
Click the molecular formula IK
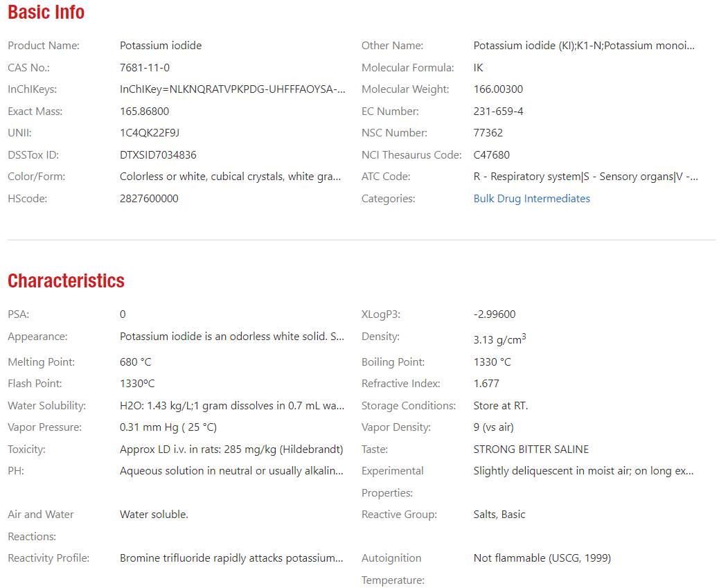pyautogui.click(x=479, y=68)
